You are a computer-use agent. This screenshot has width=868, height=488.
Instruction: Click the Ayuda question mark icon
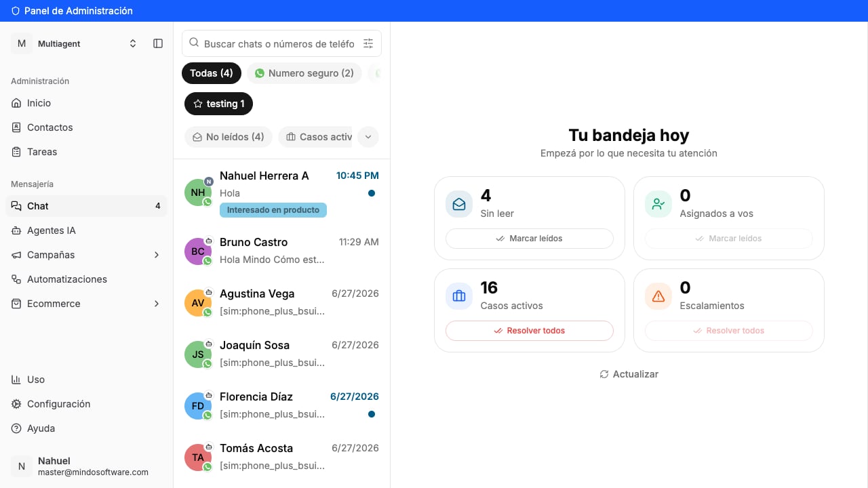click(16, 428)
